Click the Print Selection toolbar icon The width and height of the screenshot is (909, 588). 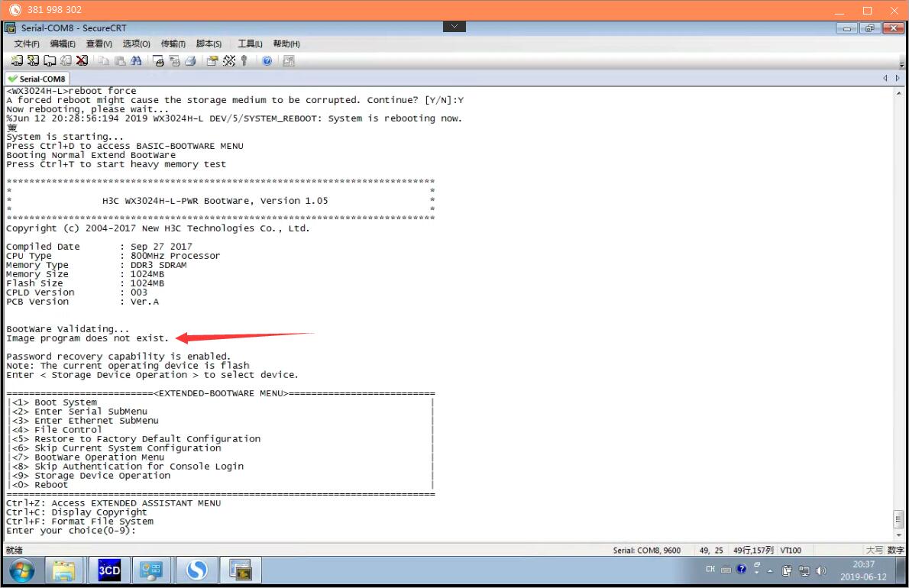[174, 60]
